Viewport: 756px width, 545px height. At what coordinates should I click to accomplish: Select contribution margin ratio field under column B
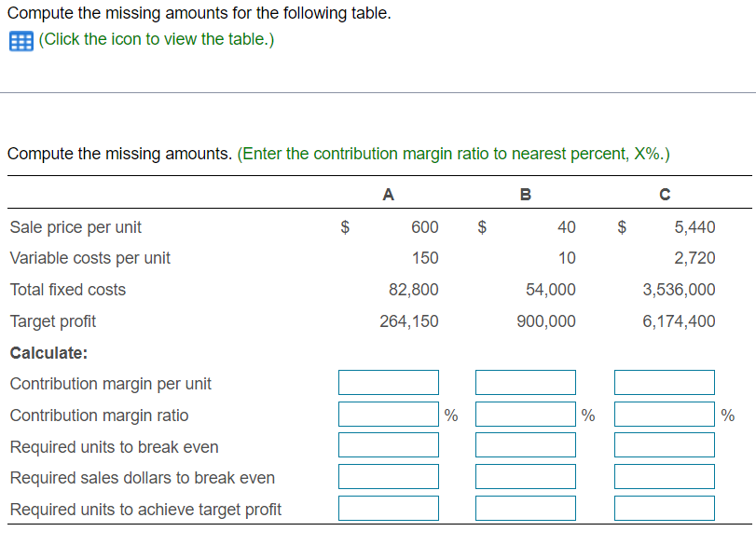coord(525,414)
